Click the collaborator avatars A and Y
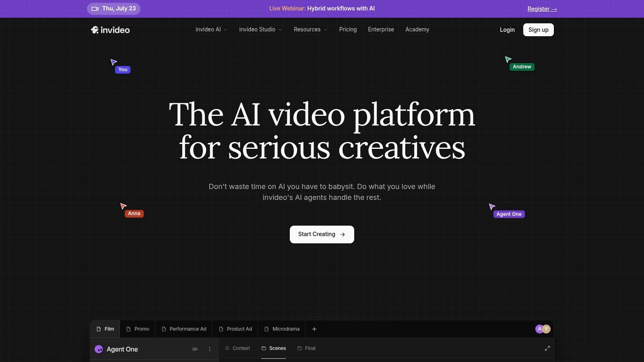 pos(543,329)
